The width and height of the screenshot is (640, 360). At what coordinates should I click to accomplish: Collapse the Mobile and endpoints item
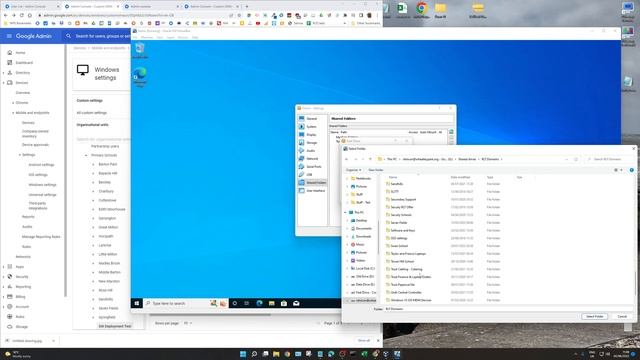13,113
